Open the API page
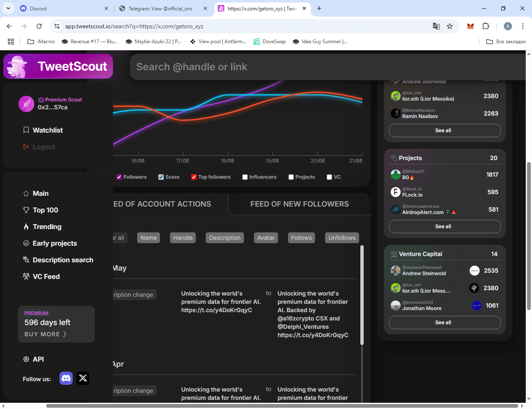 (34, 359)
